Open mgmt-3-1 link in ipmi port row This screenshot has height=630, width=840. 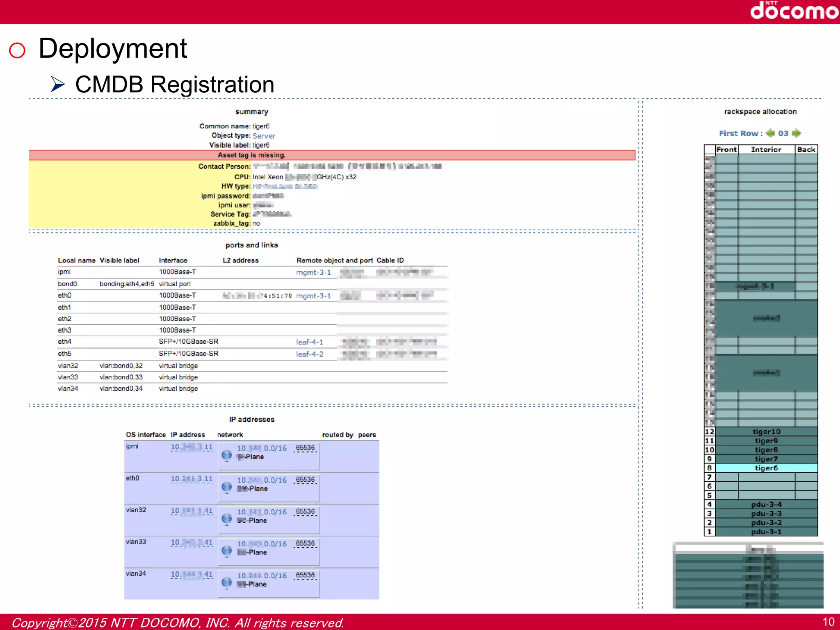(313, 272)
